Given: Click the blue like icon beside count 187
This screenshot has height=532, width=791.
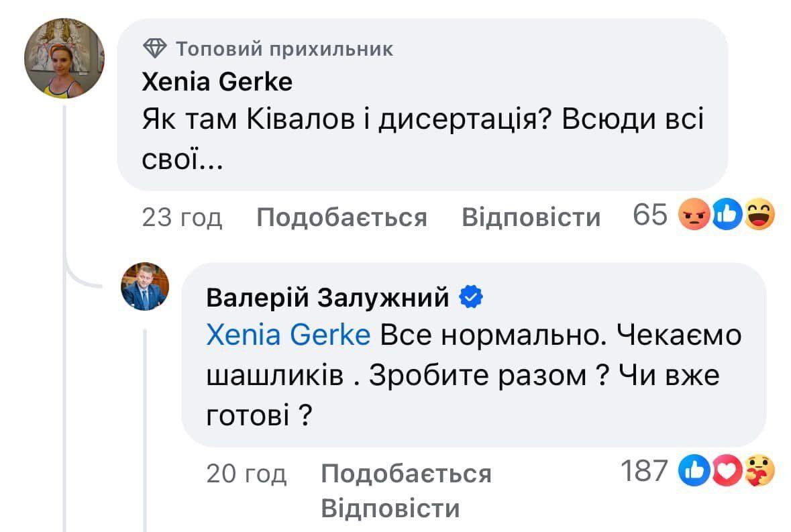Looking at the screenshot, I should pos(694,472).
